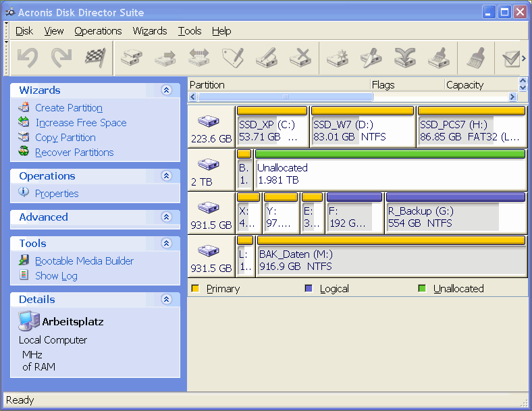Open the Tools menu
This screenshot has width=532, height=411.
(x=190, y=31)
